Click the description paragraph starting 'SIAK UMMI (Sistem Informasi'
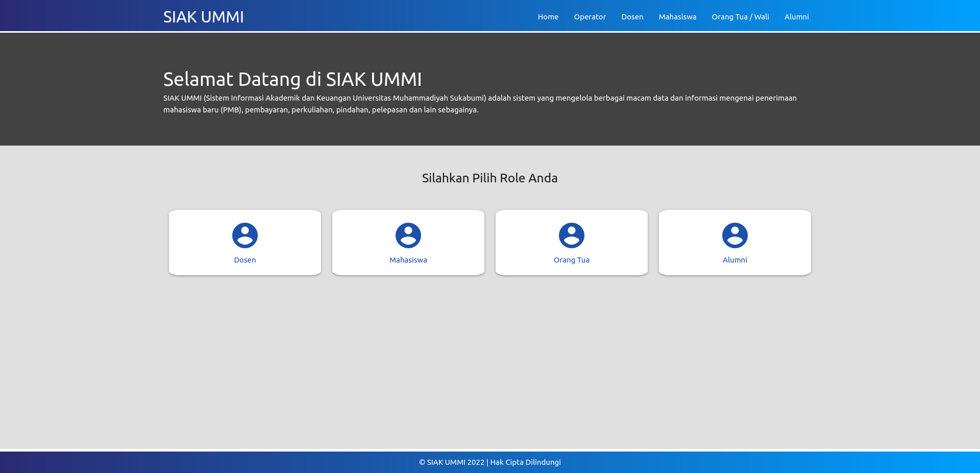 point(480,104)
